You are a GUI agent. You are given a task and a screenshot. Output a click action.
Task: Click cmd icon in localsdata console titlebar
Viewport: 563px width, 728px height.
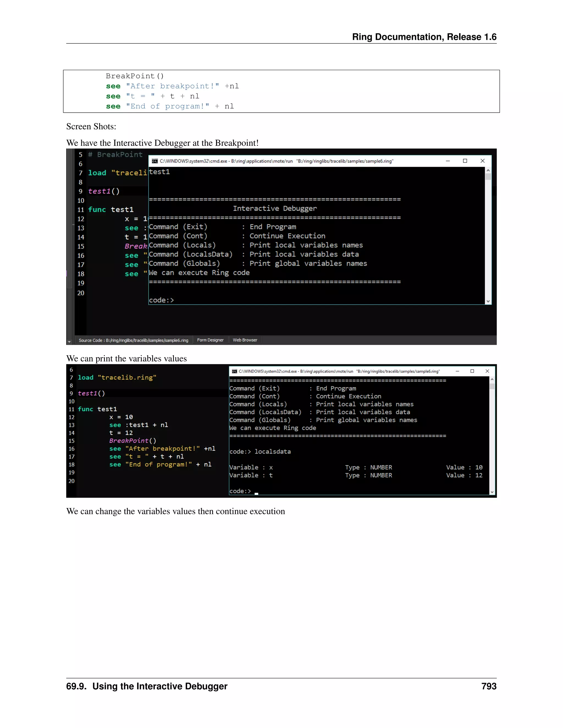pos(234,371)
